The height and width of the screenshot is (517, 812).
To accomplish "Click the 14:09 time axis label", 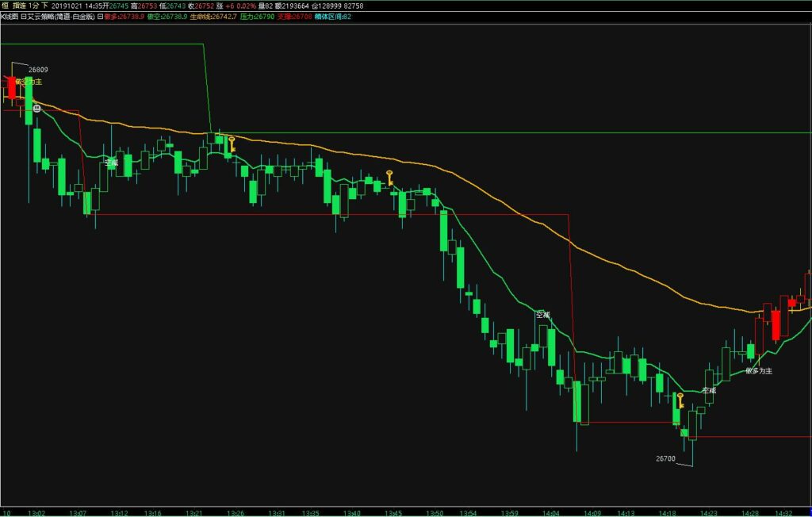I will point(592,512).
